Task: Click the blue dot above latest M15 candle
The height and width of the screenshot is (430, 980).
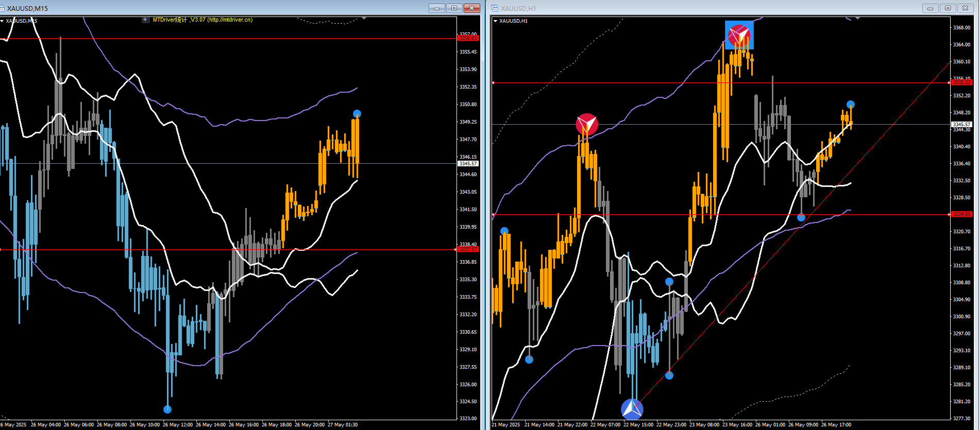Action: click(x=357, y=114)
